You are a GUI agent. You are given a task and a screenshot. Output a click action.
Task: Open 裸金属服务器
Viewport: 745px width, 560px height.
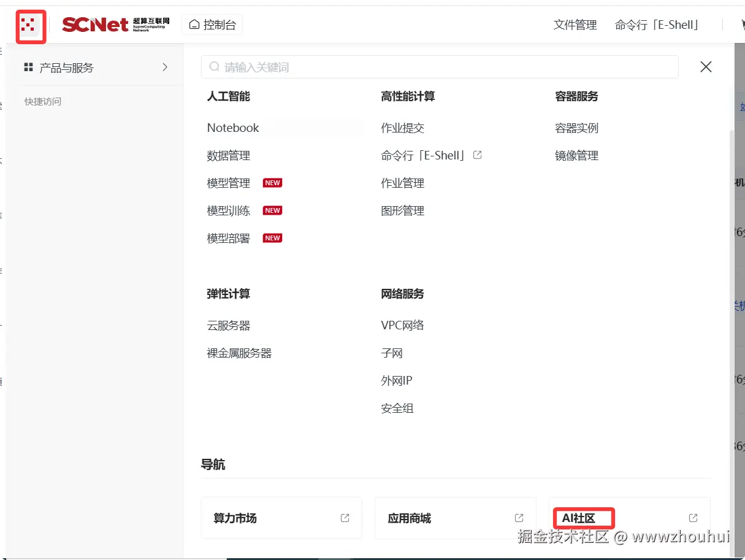click(x=239, y=353)
